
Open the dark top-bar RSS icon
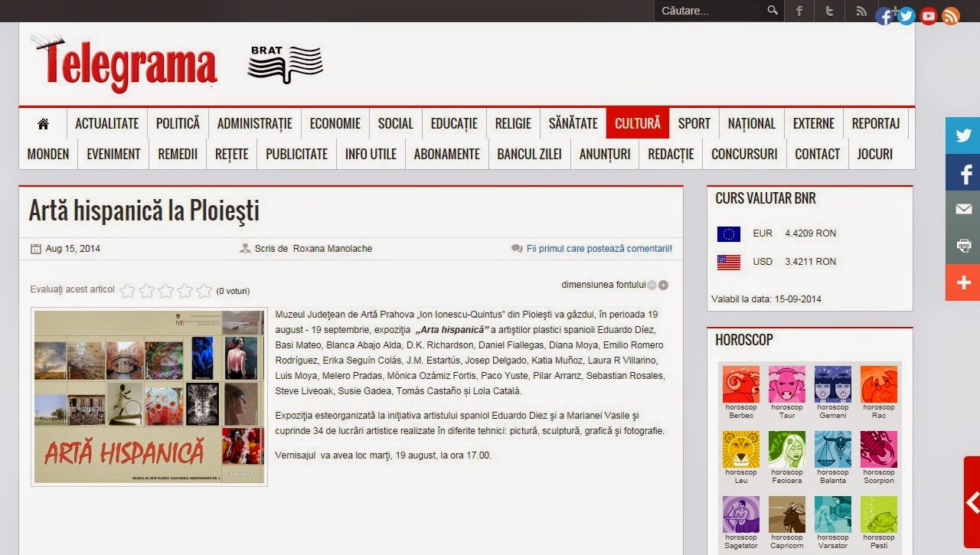point(861,11)
